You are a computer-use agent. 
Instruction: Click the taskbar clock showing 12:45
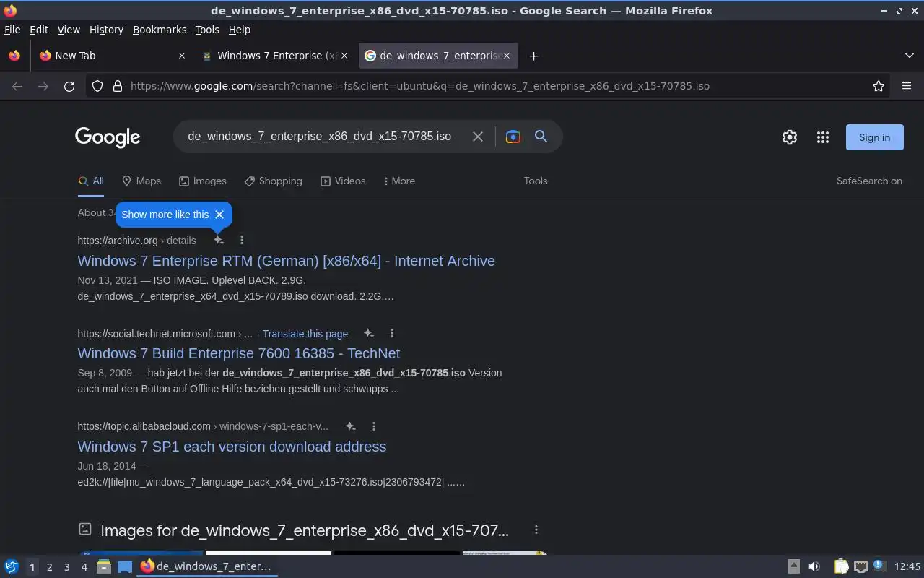[x=907, y=566]
